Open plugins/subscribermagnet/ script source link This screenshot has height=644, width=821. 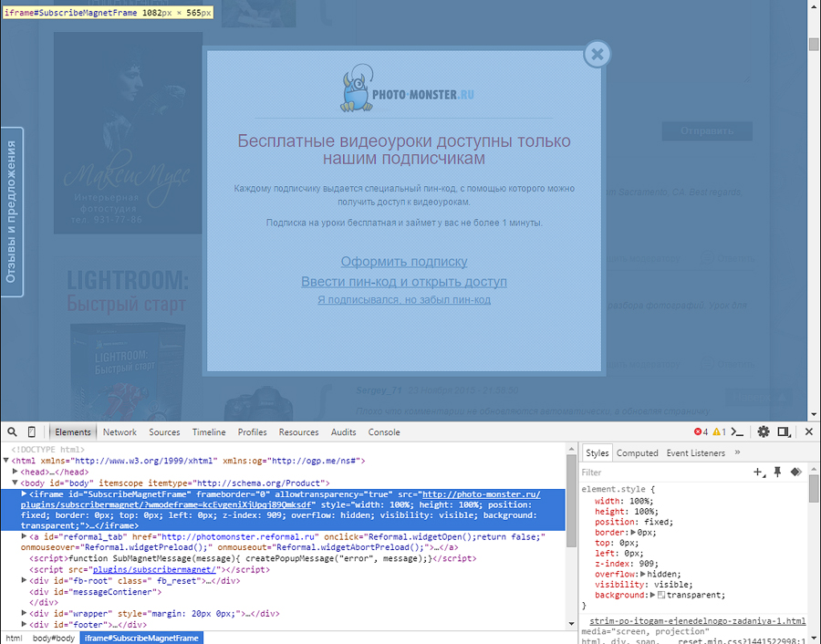pyautogui.click(x=154, y=569)
